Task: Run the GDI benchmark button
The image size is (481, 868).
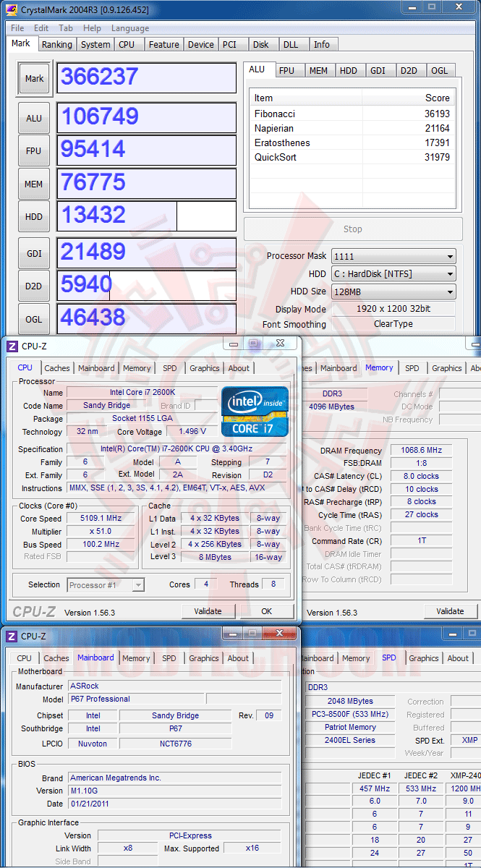Action: [34, 252]
